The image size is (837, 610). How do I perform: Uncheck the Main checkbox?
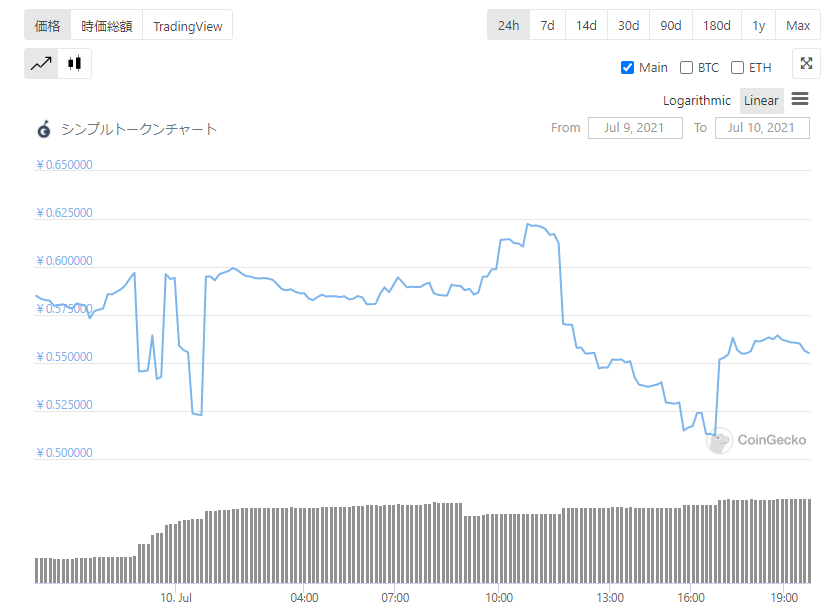point(627,68)
